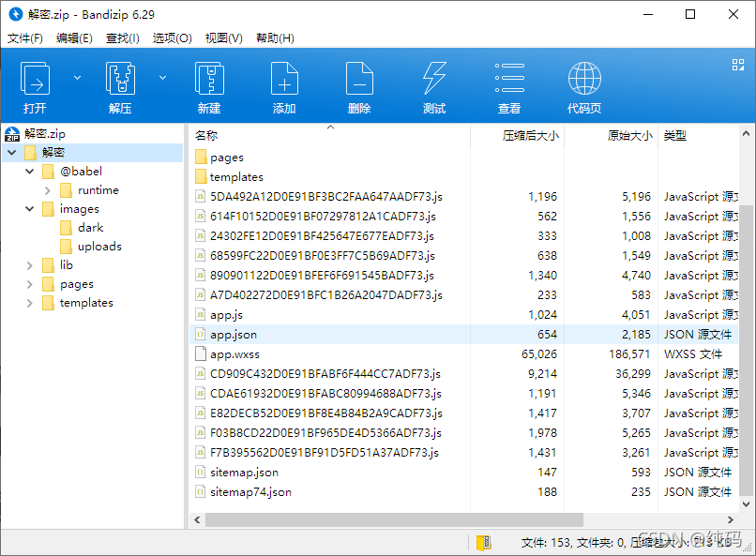Open the dropdown arrow next to 解压
Image resolution: width=756 pixels, height=556 pixels.
[x=163, y=78]
